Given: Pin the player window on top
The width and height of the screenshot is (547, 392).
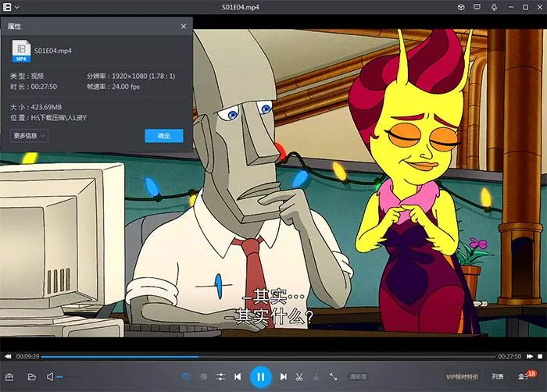Looking at the screenshot, I should [x=494, y=7].
